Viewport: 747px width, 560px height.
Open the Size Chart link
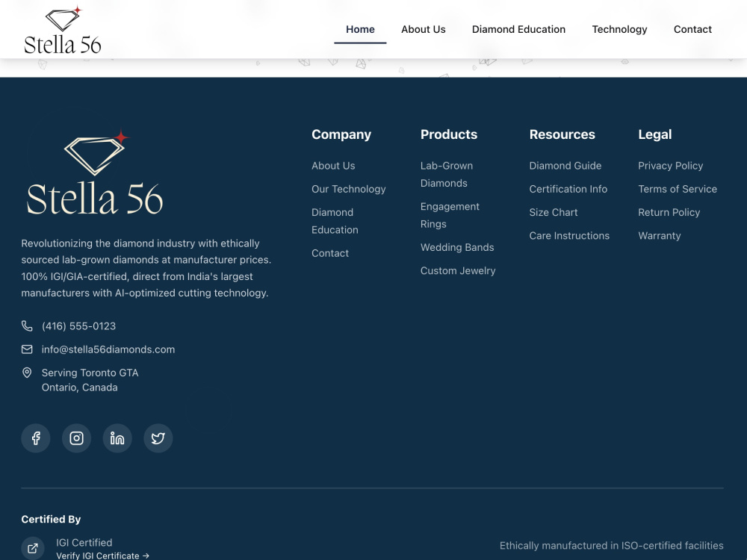tap(553, 212)
